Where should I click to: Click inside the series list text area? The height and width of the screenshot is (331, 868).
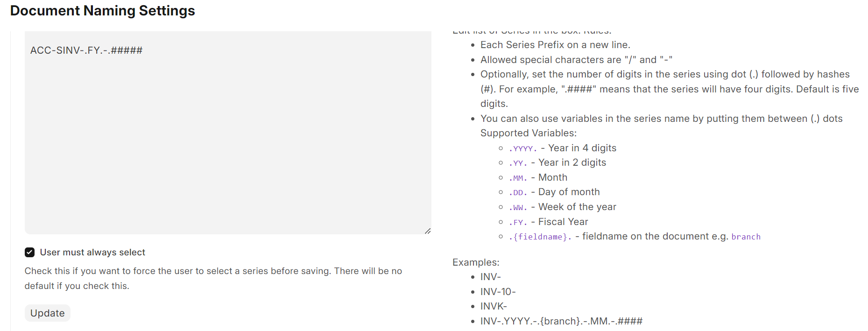point(228,133)
